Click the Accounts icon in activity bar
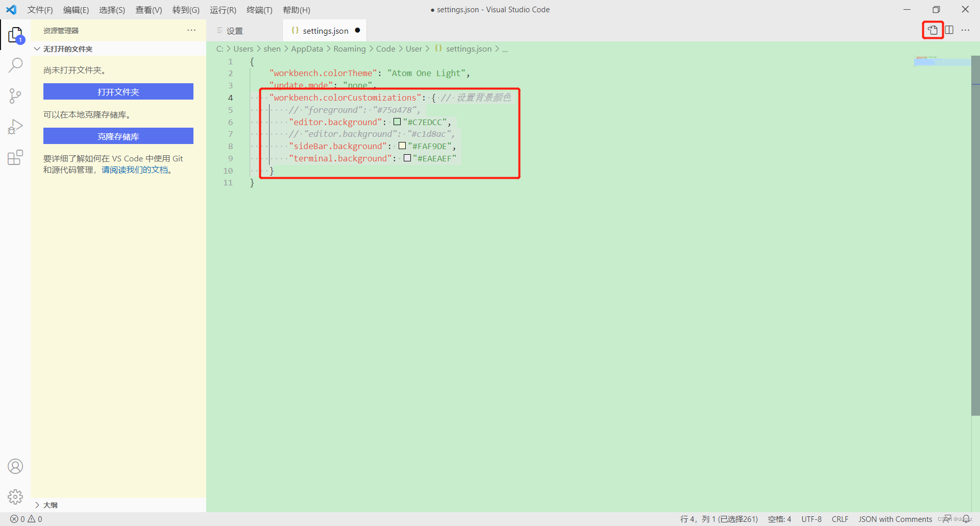The image size is (980, 526). [15, 466]
